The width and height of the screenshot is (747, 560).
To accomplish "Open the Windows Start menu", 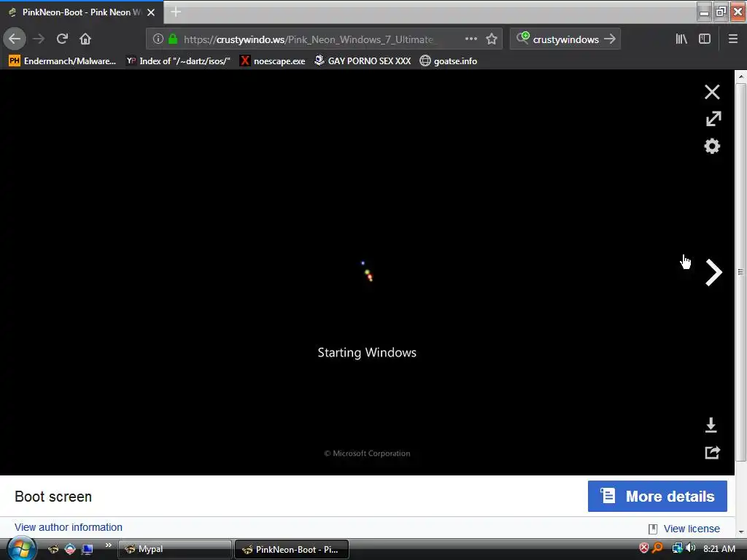I will point(21,549).
